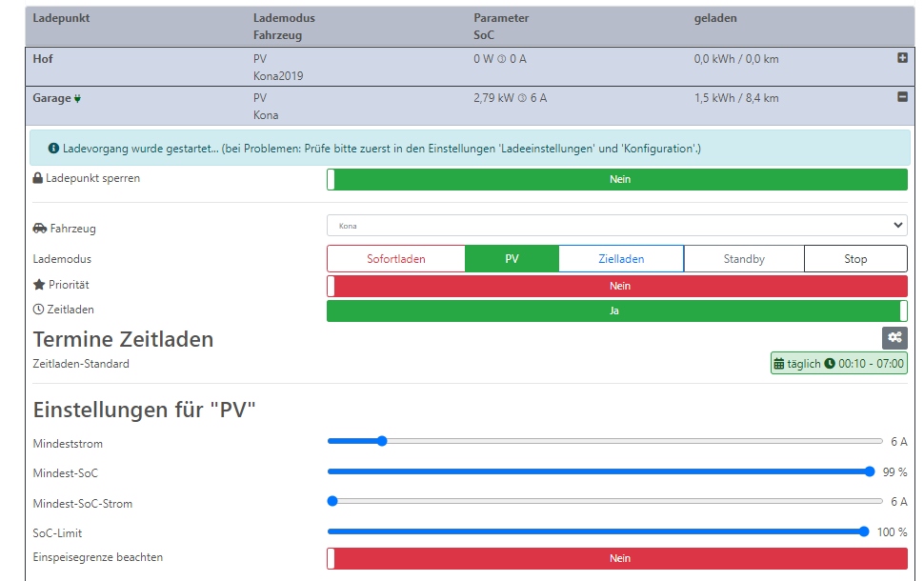Select Sofortladen charge mode

tap(396, 259)
